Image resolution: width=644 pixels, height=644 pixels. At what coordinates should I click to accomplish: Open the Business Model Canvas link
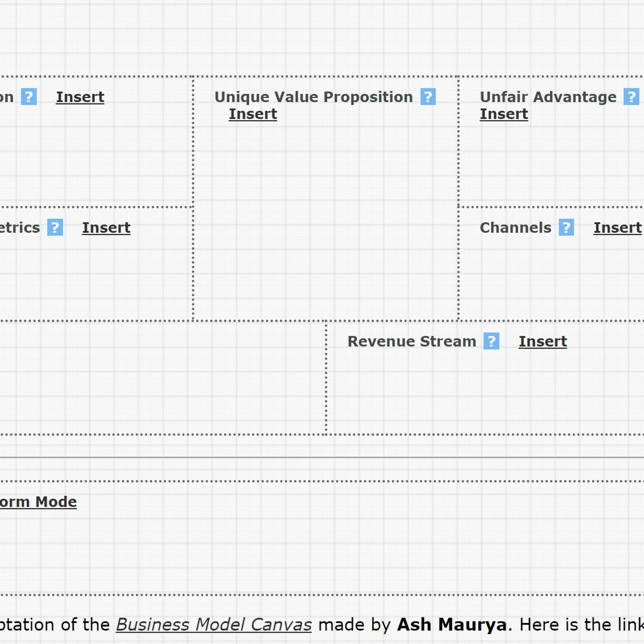click(214, 624)
